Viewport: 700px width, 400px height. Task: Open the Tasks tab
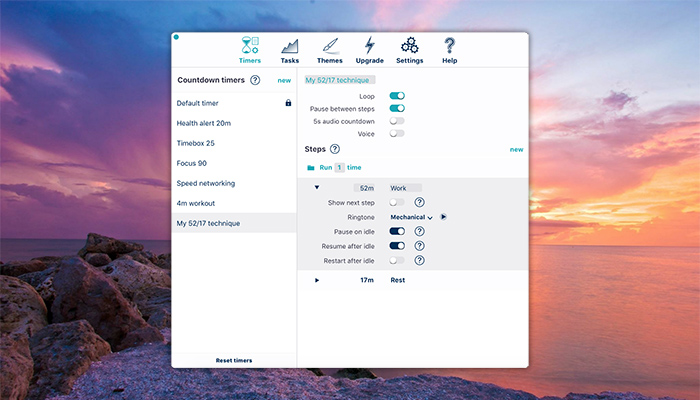(x=290, y=50)
